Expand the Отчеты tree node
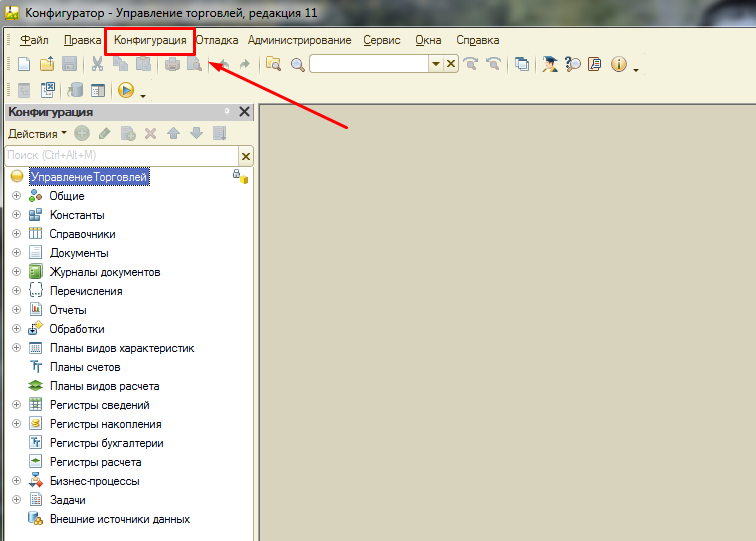Image resolution: width=756 pixels, height=541 pixels. (16, 310)
